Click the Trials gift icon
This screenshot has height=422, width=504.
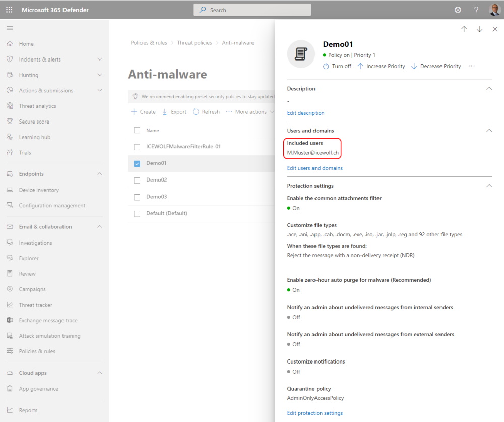click(10, 152)
